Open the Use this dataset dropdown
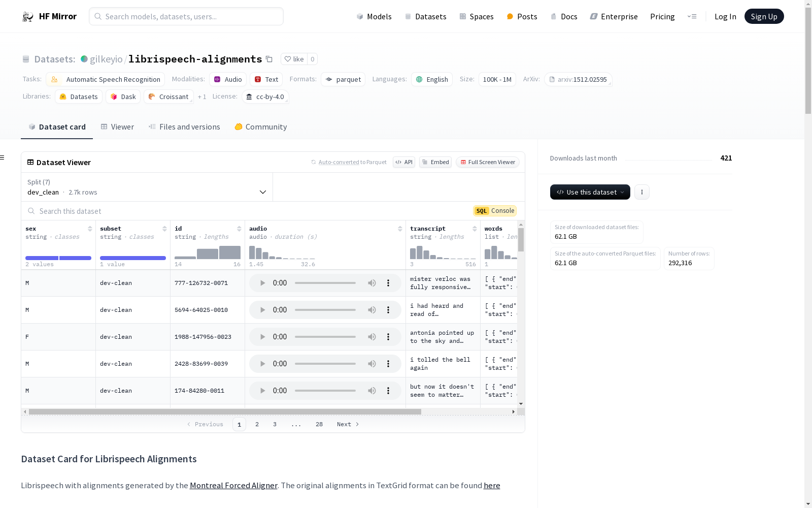The image size is (812, 508). pyautogui.click(x=590, y=192)
